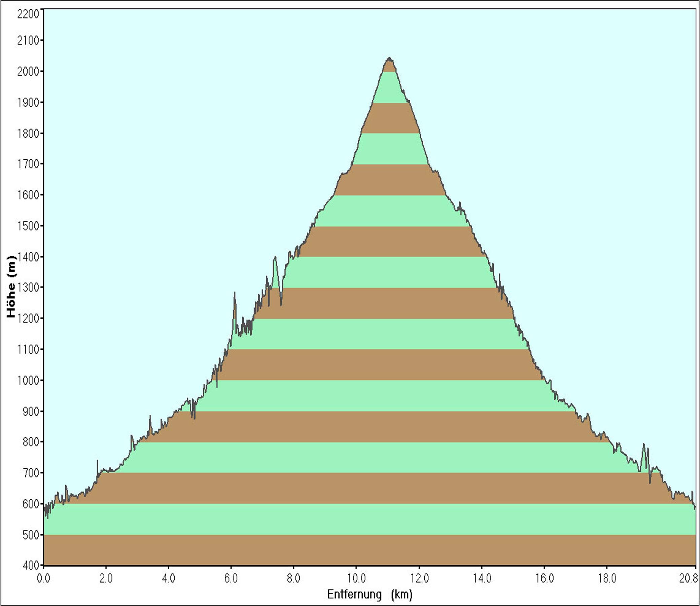The image size is (700, 606).
Task: Click the 8.0 km distance label
Action: [293, 579]
